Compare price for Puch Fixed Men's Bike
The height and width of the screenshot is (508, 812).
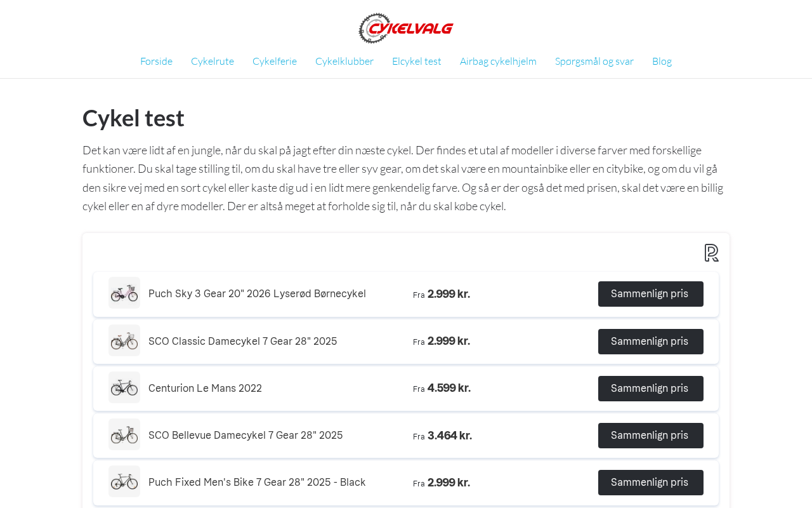click(x=651, y=483)
